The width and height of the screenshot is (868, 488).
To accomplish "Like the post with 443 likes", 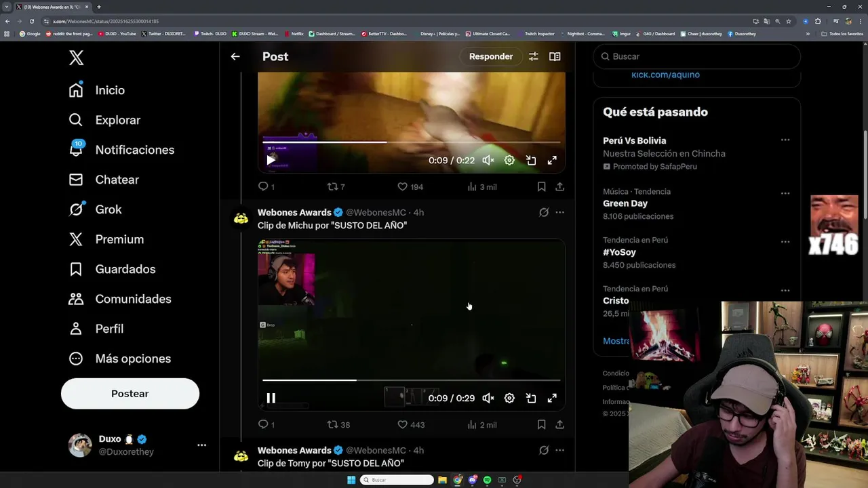I will pyautogui.click(x=410, y=424).
